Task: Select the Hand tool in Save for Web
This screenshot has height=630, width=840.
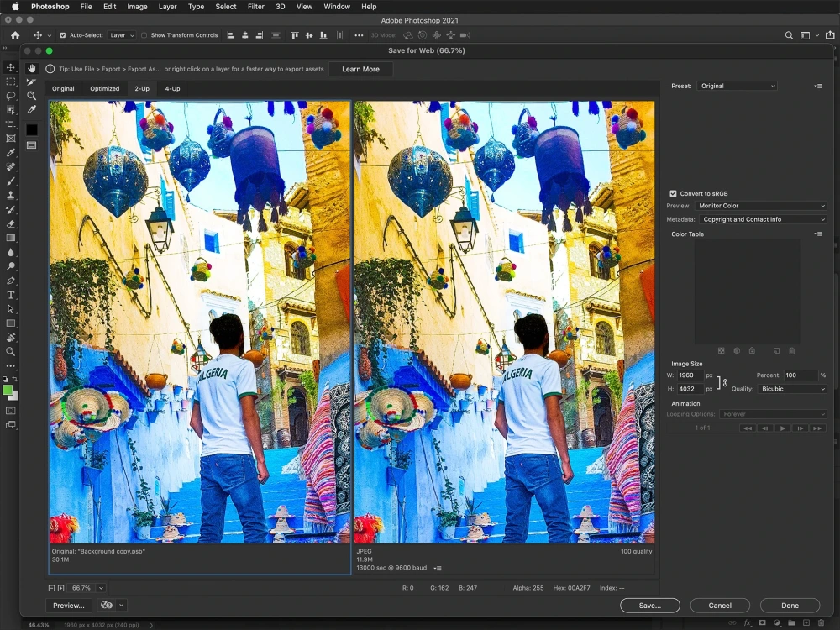Action: pos(32,68)
